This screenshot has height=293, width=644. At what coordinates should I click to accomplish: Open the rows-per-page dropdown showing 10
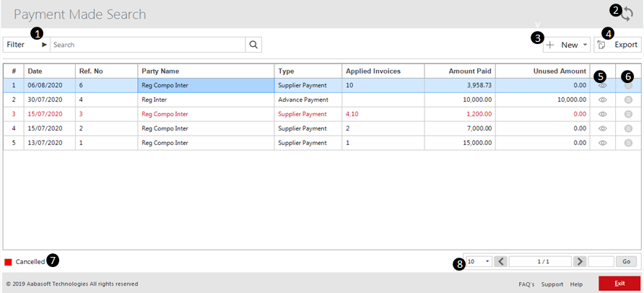(x=479, y=261)
